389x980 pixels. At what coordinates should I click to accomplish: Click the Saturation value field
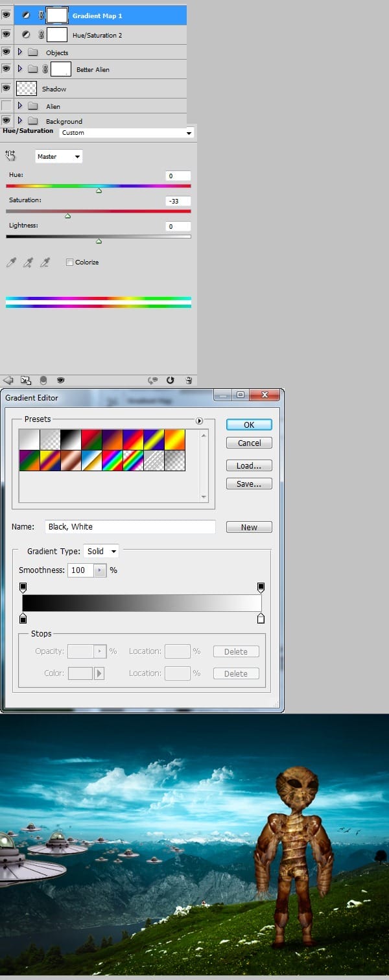point(178,201)
